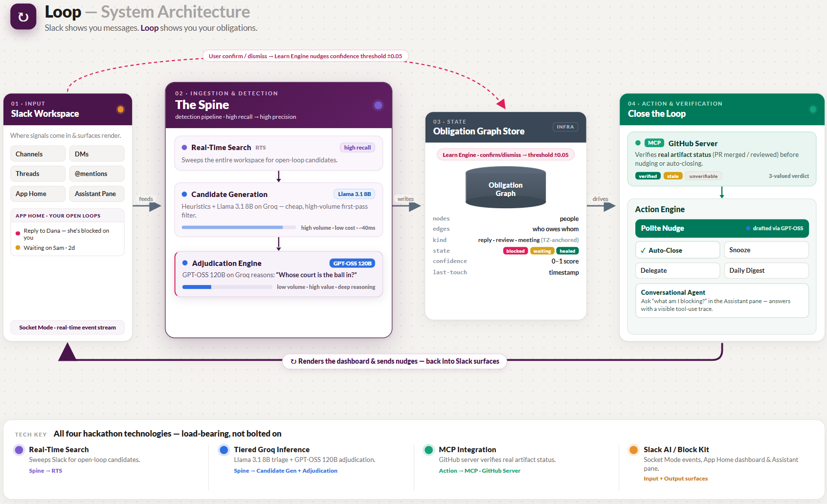The height and width of the screenshot is (504, 827).
Task: Click Renders the dashboard & sends nudges label
Action: pos(395,361)
